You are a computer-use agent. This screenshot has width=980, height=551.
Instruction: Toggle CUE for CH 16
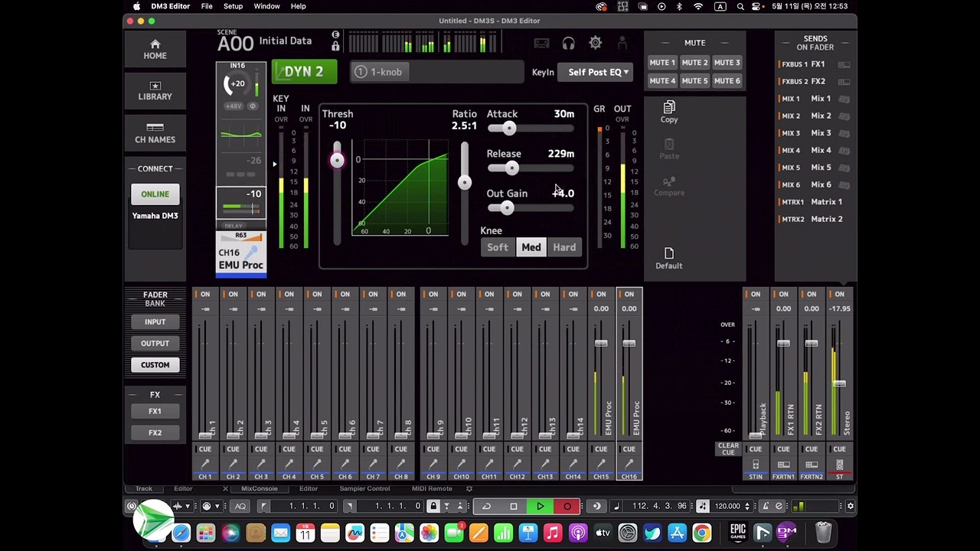(629, 448)
